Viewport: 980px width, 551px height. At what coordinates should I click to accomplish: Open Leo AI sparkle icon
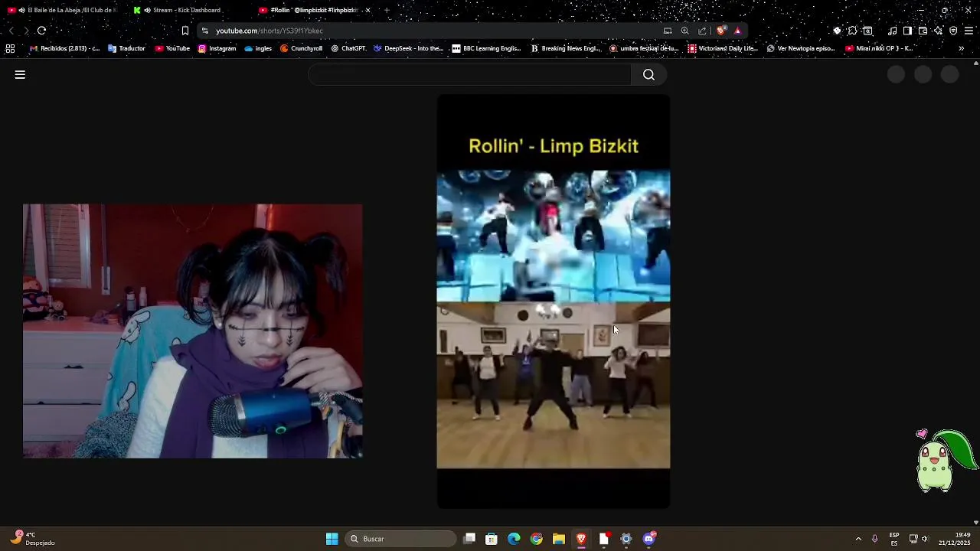tap(938, 31)
